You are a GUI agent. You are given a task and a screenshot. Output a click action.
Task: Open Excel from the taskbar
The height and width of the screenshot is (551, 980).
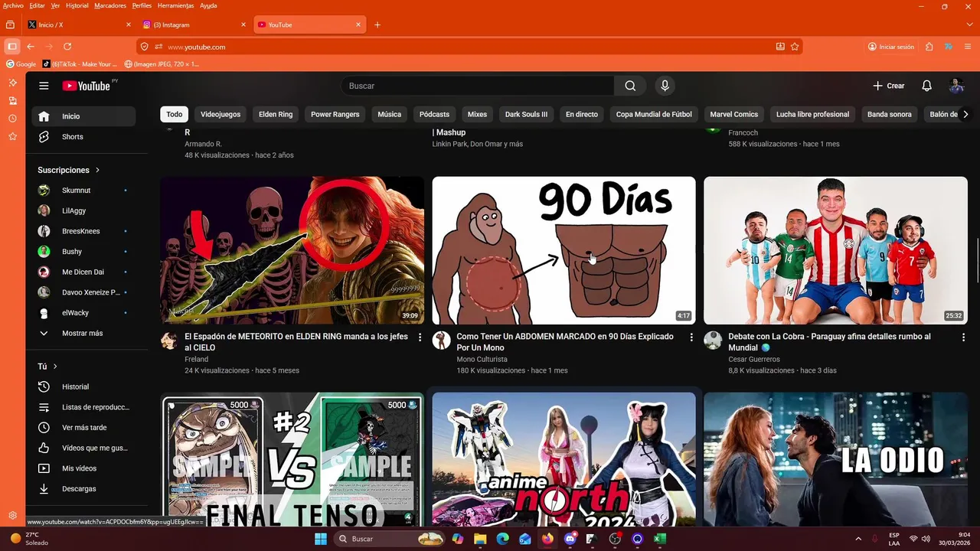click(660, 539)
